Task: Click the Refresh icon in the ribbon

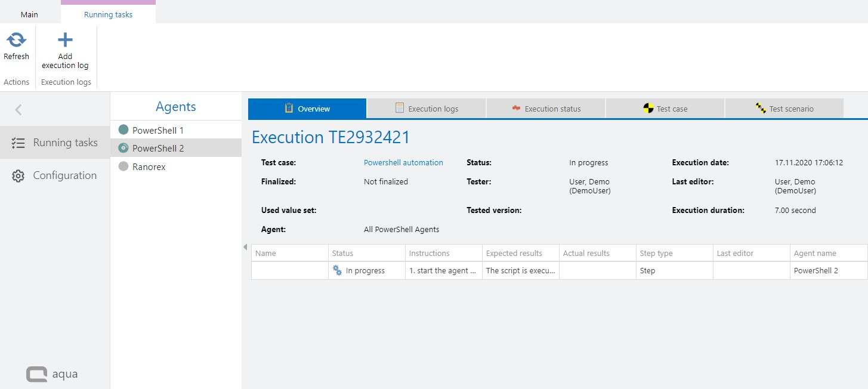Action: (16, 41)
